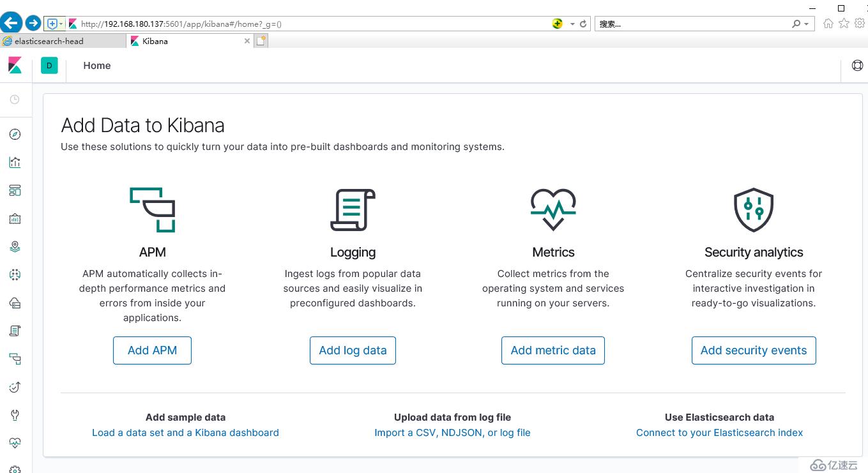Click the Add security events button
This screenshot has width=868, height=473.
click(754, 350)
